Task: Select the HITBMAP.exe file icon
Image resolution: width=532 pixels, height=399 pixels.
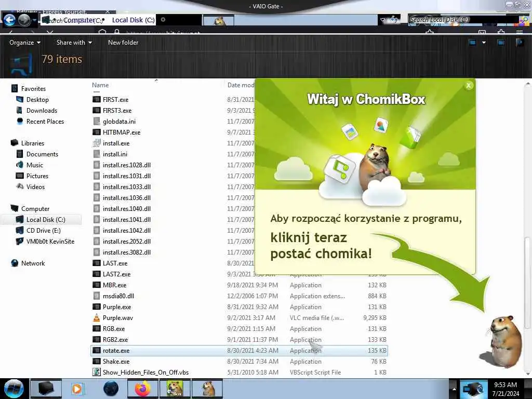Action: [x=96, y=132]
